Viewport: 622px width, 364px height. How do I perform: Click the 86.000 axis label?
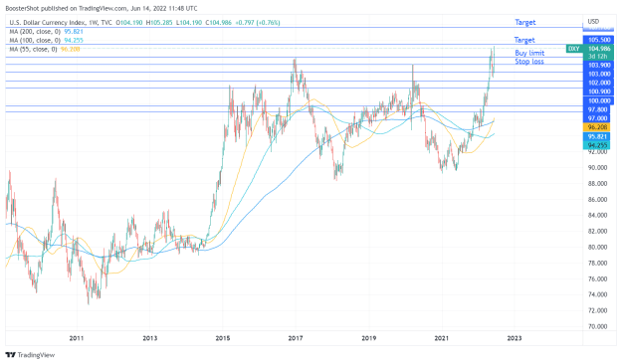point(597,200)
